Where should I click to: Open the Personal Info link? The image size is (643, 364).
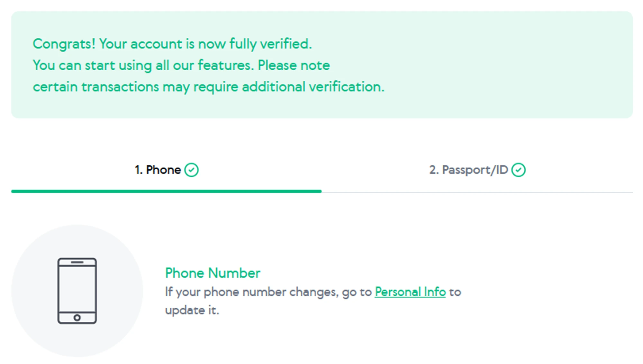(x=410, y=292)
